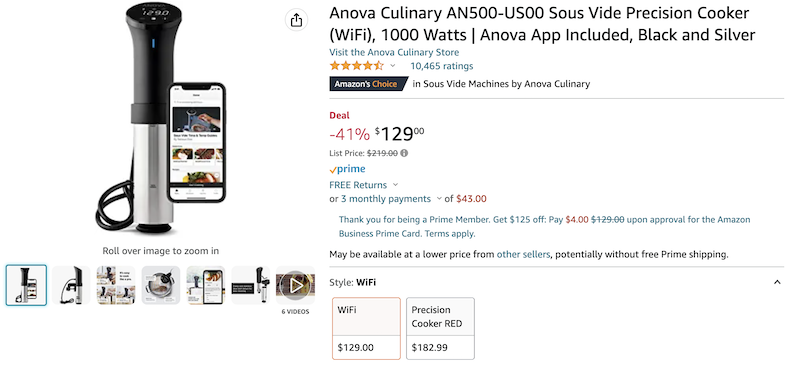
Task: Select the WiFi style option
Action: pyautogui.click(x=366, y=329)
